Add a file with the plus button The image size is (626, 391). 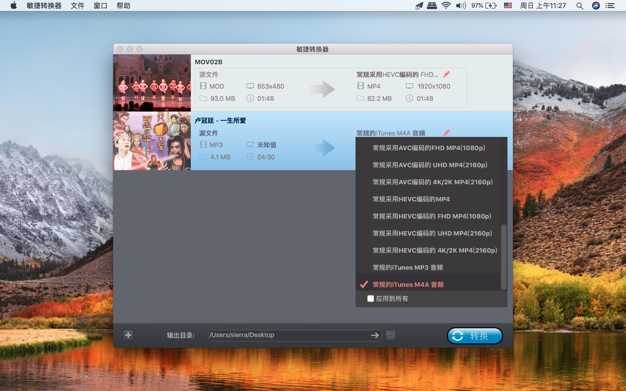[128, 335]
